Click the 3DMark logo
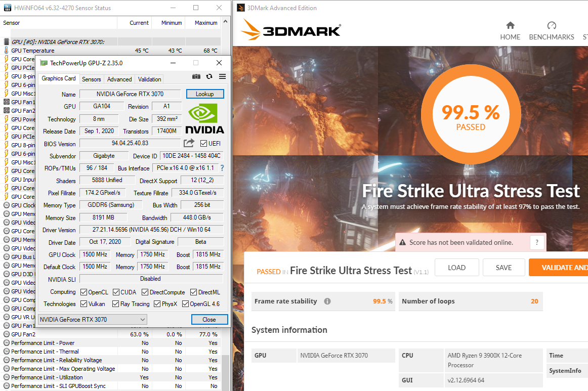This screenshot has height=391, width=588. tap(290, 30)
